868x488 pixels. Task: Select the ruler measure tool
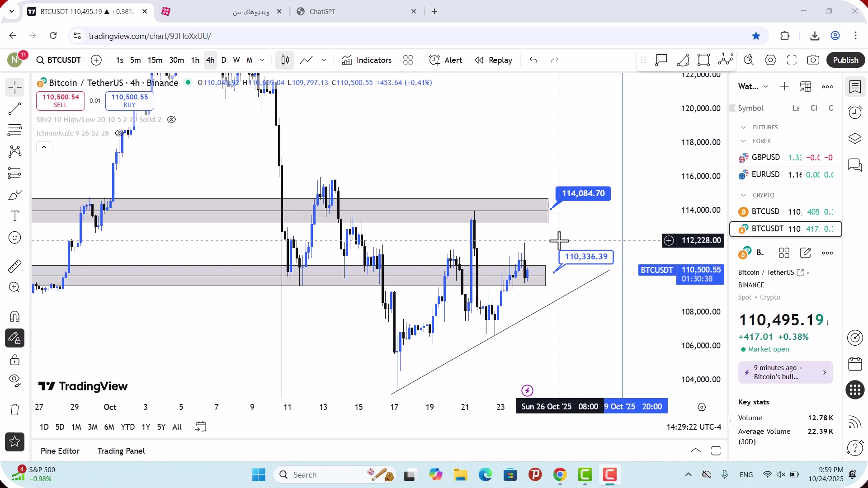coord(14,266)
